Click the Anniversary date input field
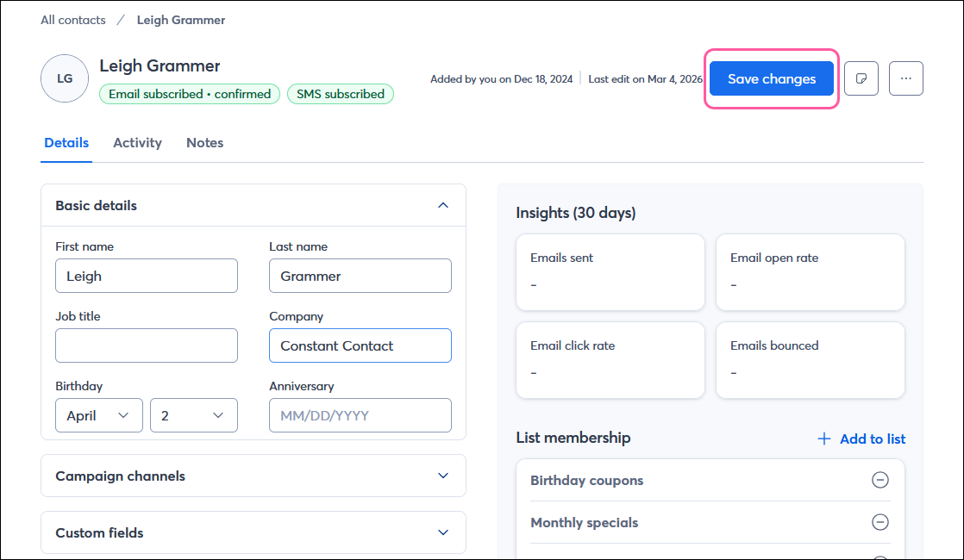 (x=360, y=415)
